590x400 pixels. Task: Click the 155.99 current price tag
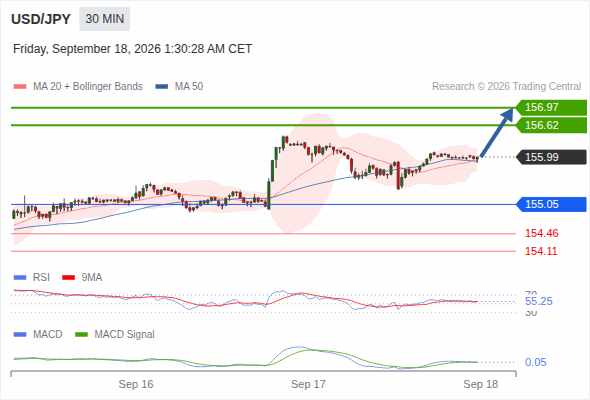[551, 157]
